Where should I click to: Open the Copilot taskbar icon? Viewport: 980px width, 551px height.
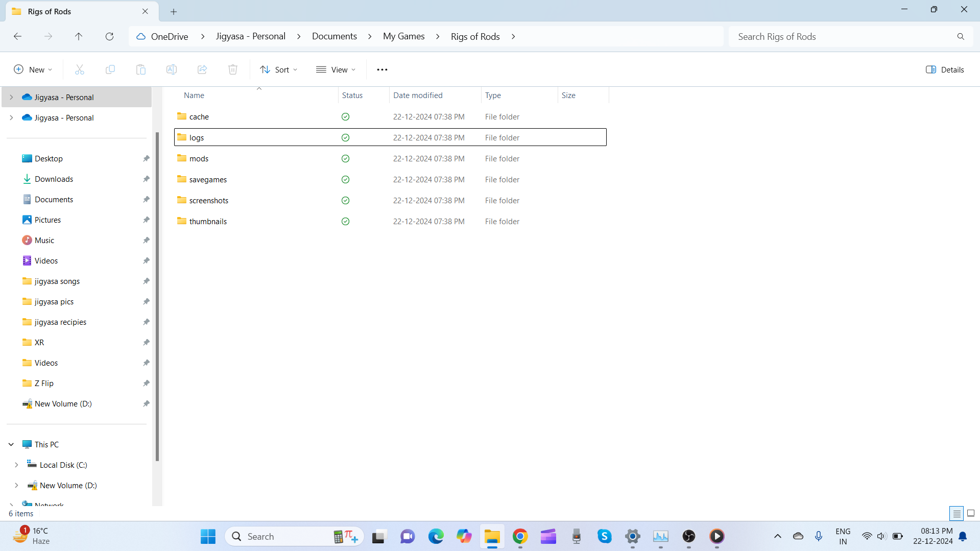coord(464,536)
